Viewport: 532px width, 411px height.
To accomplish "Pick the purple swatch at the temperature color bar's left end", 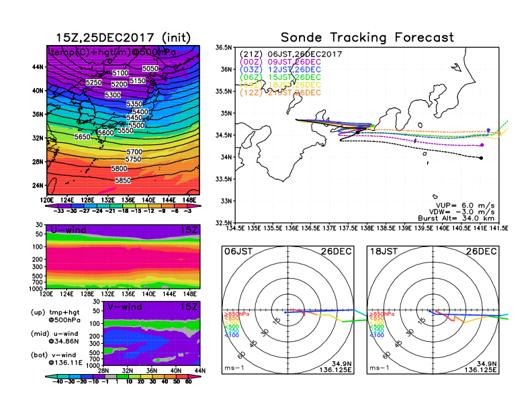I will 51,205.
